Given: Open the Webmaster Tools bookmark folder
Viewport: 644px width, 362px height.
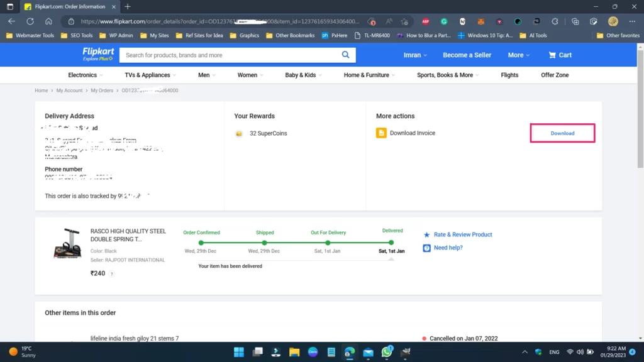Looking at the screenshot, I should coord(30,35).
